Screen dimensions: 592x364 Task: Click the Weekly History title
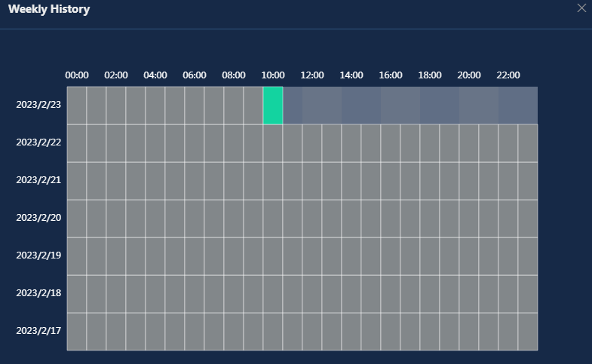[49, 9]
